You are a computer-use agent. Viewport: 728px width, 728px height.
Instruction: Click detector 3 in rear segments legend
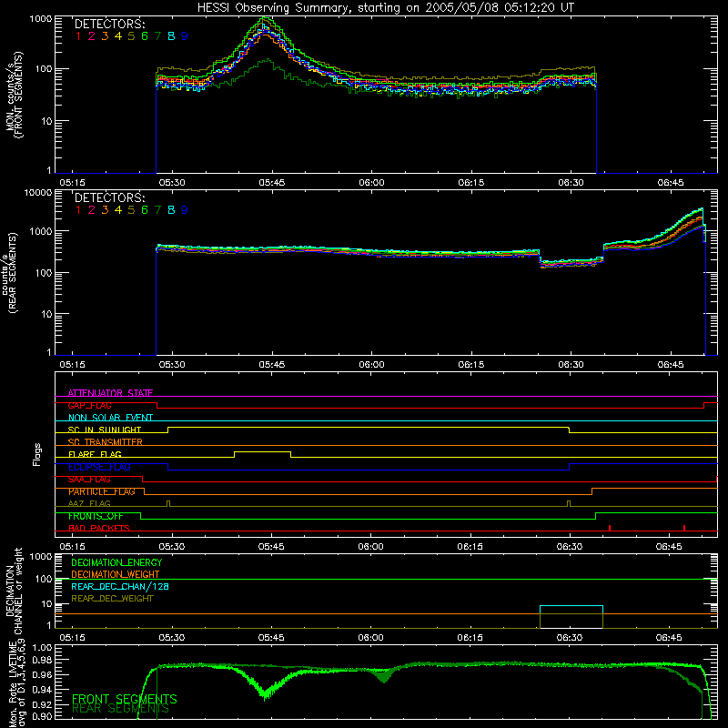pyautogui.click(x=105, y=210)
